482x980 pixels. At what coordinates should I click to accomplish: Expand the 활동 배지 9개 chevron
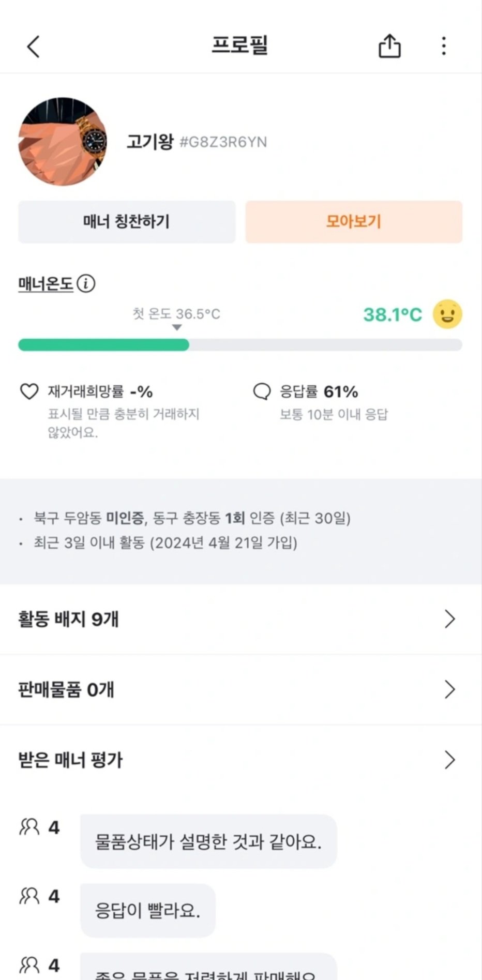point(449,619)
